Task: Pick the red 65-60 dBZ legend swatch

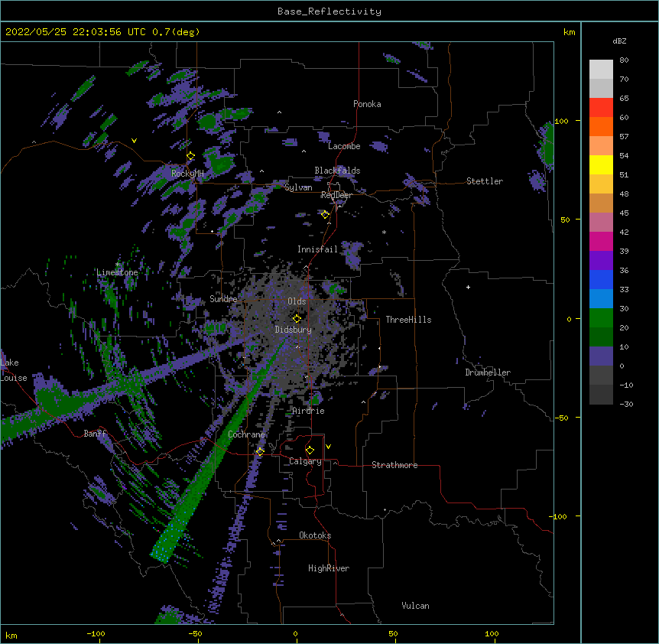Action: 601,107
